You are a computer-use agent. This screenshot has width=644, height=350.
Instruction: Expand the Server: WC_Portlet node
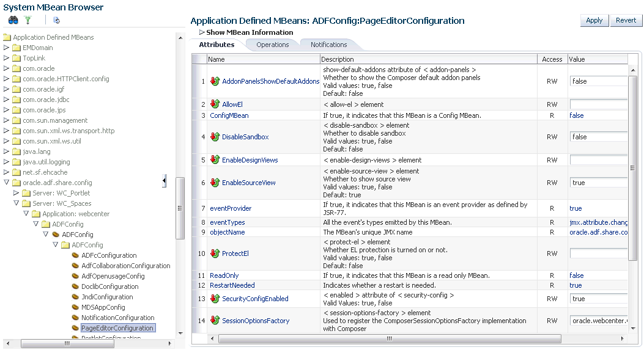(16, 192)
